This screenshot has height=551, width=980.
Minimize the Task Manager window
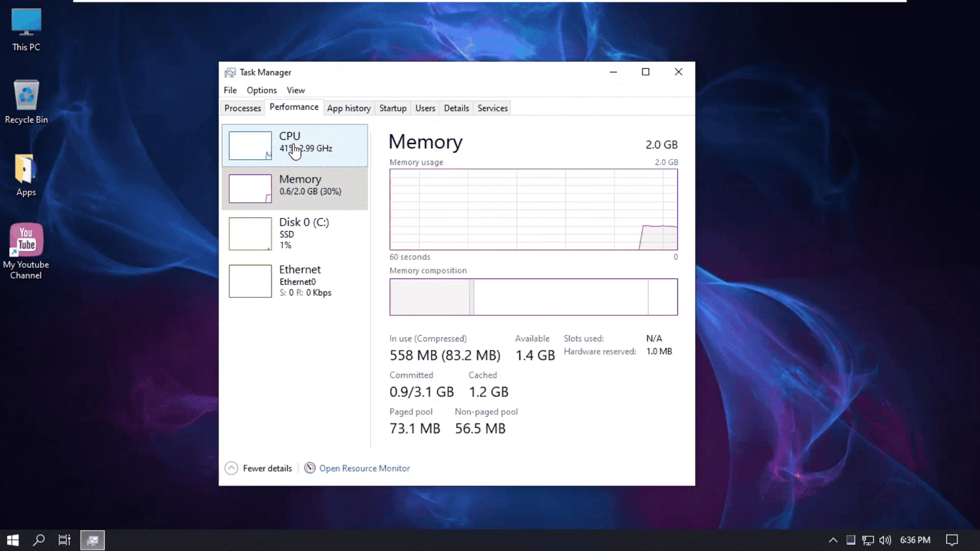(614, 72)
